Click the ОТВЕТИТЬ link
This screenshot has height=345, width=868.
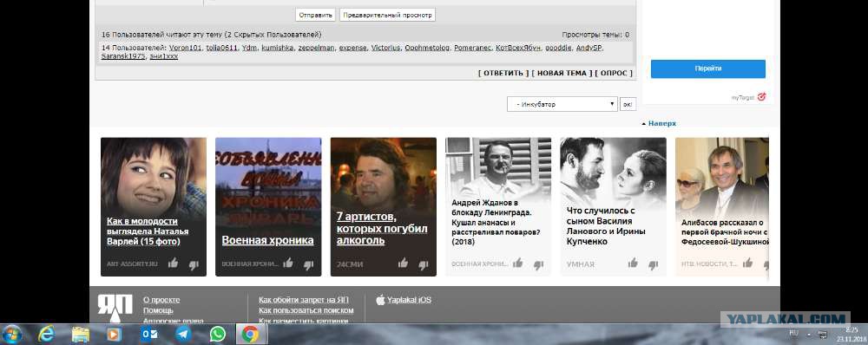tap(503, 73)
